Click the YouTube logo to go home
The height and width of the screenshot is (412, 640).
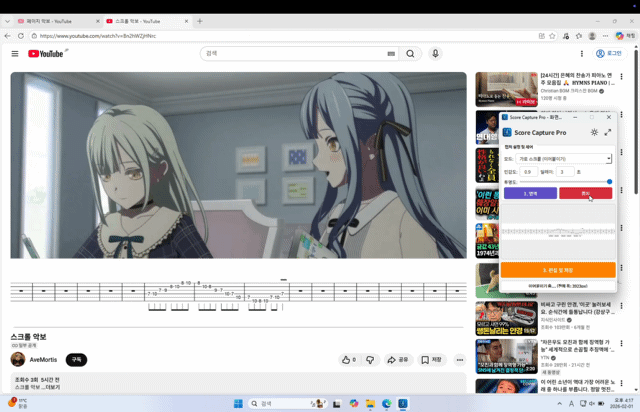click(46, 54)
